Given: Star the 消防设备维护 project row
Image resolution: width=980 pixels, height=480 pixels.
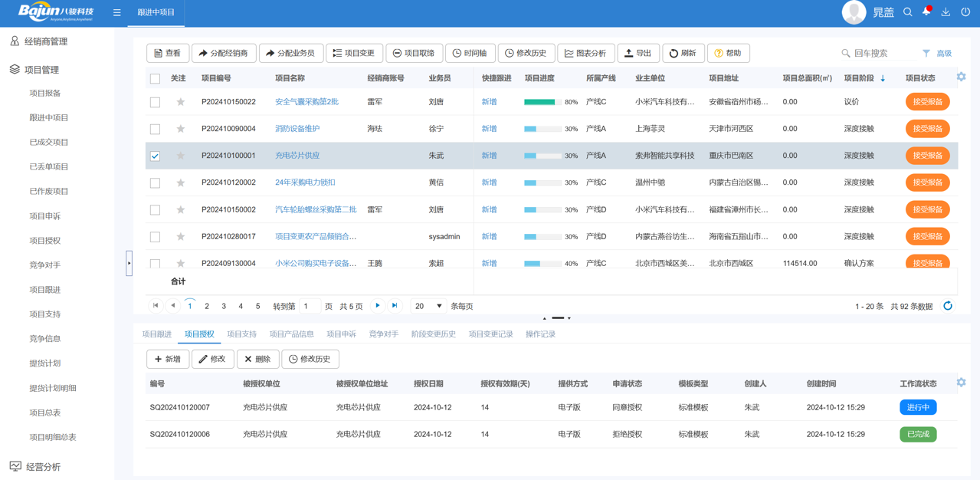Looking at the screenshot, I should click(x=179, y=128).
